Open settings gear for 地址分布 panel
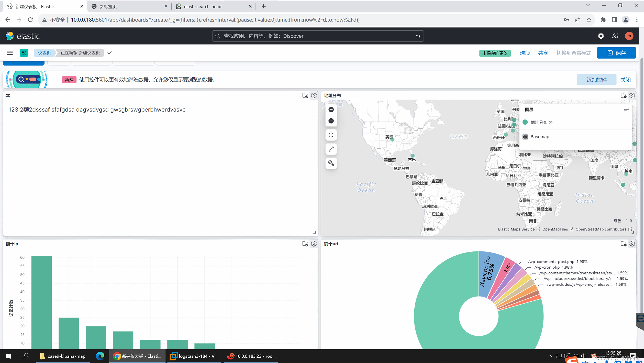644x363 pixels. (632, 95)
